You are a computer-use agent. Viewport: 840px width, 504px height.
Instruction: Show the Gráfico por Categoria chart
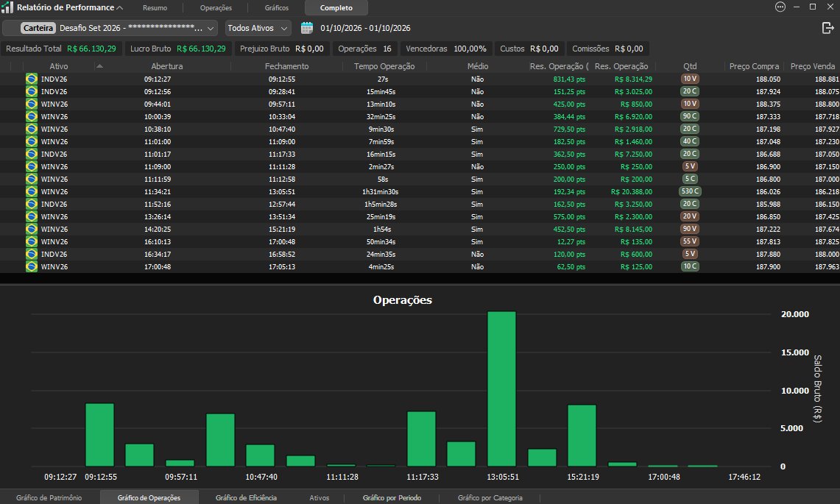[x=490, y=497]
